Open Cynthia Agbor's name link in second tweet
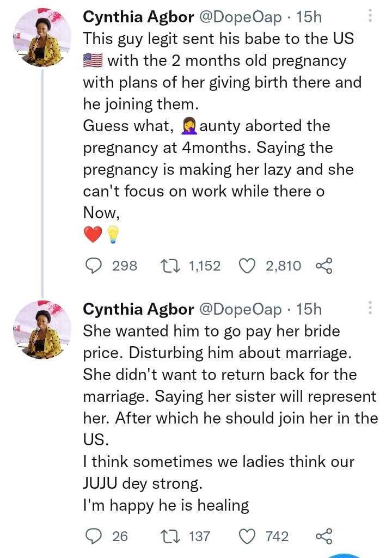The height and width of the screenshot is (558, 392). click(138, 310)
